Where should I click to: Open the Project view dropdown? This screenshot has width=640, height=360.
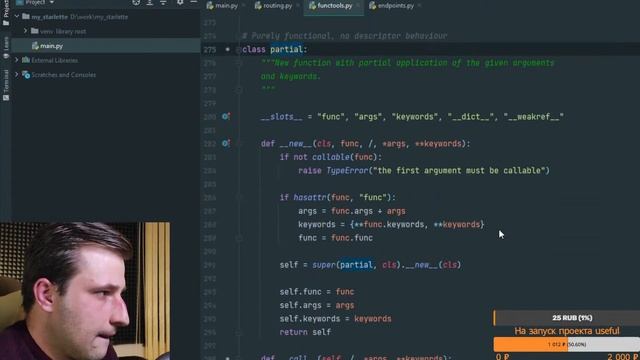point(52,2)
